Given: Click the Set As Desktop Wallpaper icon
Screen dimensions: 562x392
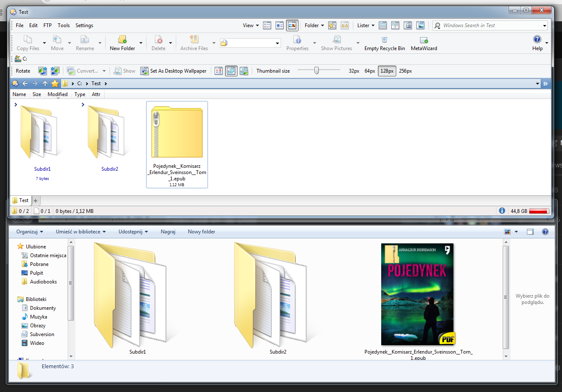Looking at the screenshot, I should point(144,71).
